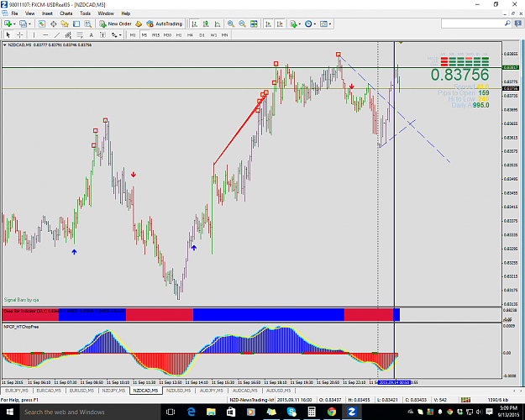Switch timeframe to H4
This screenshot has width=525, height=420.
tap(190, 34)
